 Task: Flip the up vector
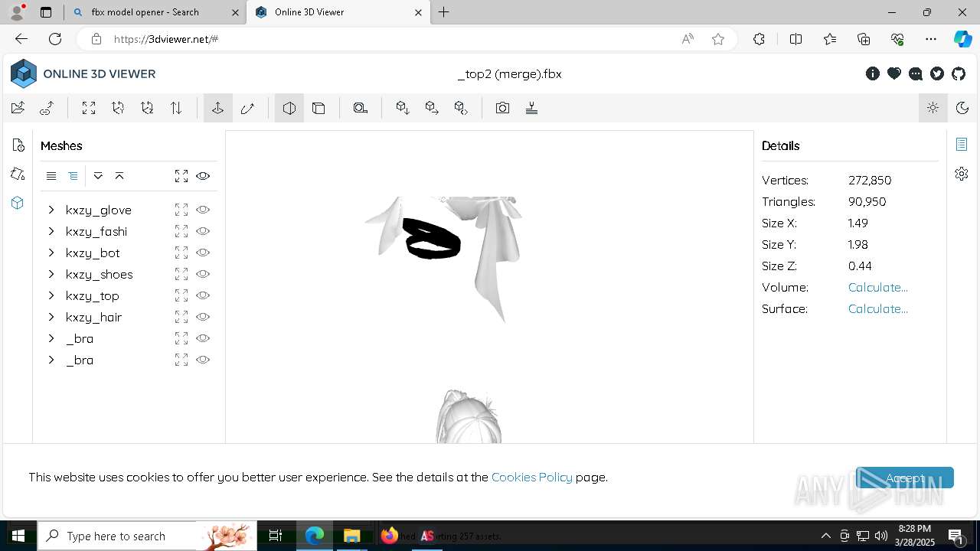(176, 108)
